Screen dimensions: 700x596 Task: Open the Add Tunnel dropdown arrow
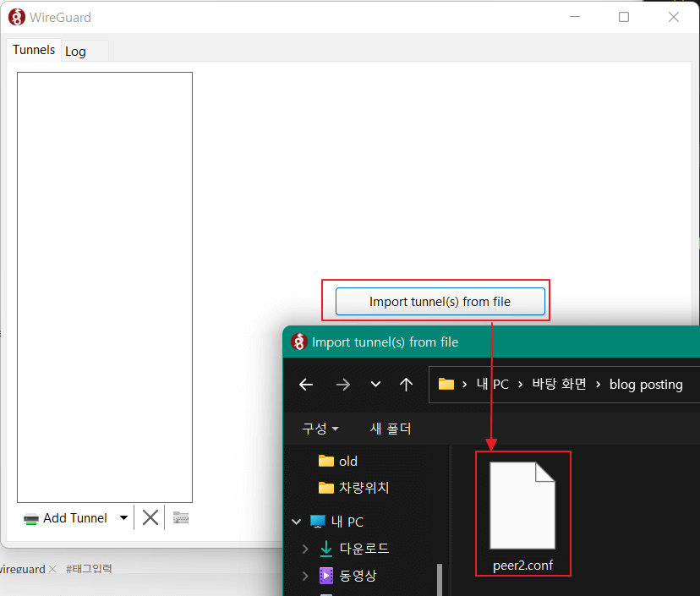[123, 518]
